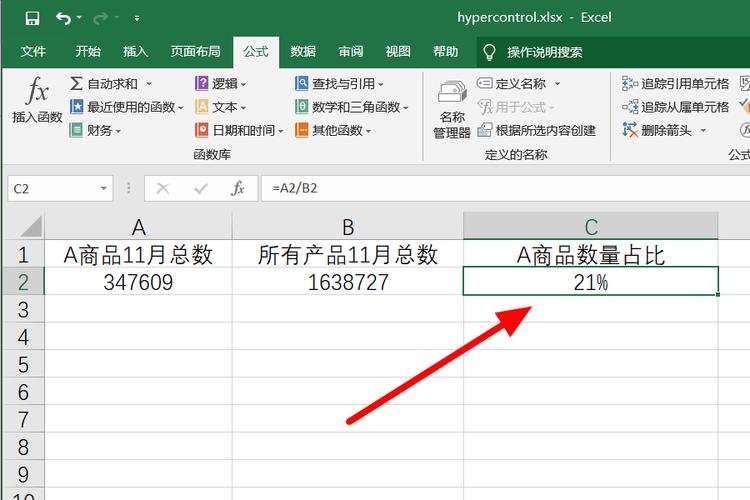This screenshot has width=750, height=500.
Task: Click cell A1 with text A商品11月总数
Action: 138,254
